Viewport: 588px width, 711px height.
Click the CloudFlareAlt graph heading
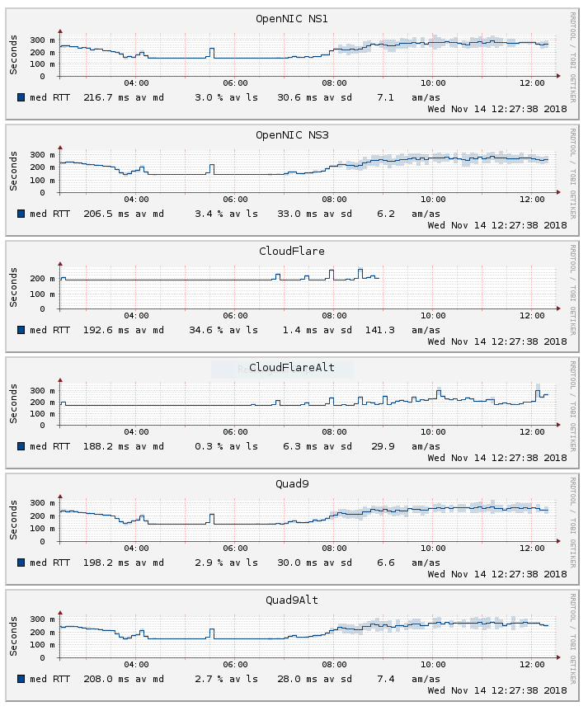(292, 367)
